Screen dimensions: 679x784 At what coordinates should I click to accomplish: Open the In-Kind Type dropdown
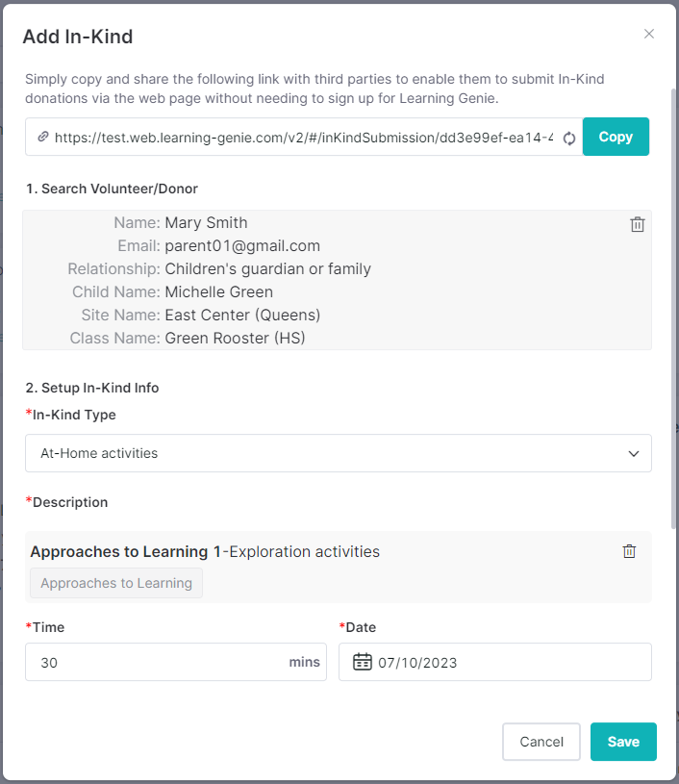pos(339,453)
